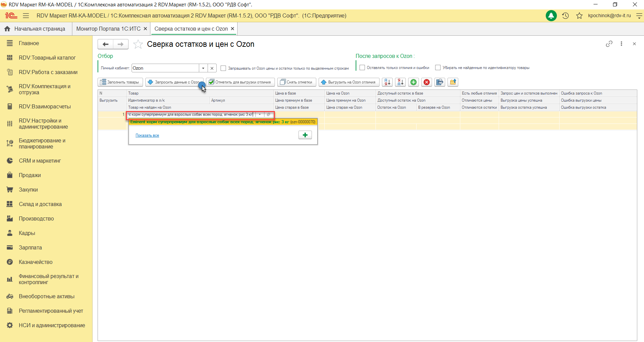
Task: Click the green notification bell icon
Action: pos(551,16)
